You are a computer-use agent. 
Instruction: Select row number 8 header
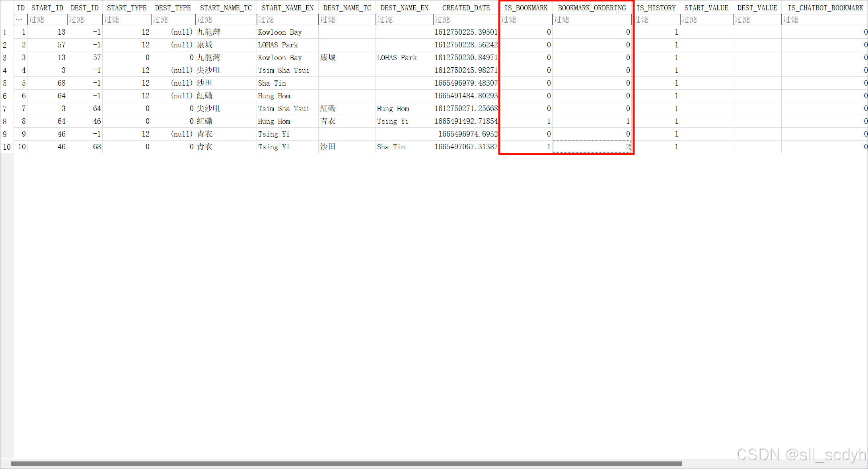tap(6, 121)
